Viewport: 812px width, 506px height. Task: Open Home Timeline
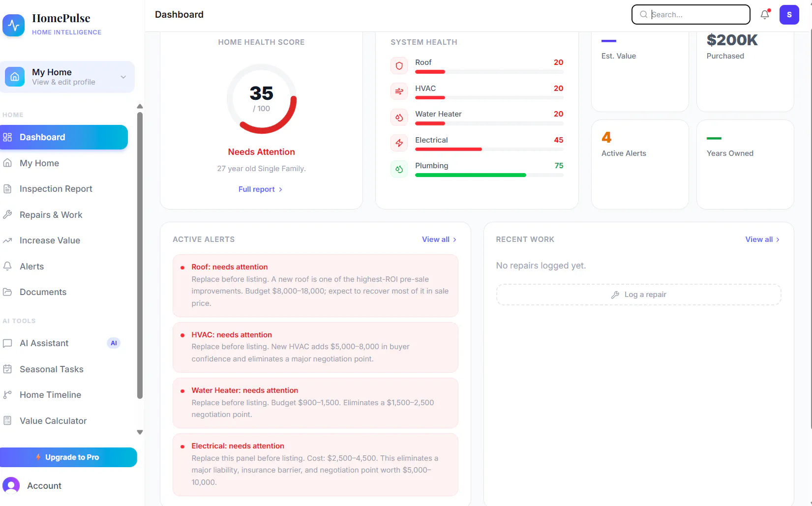(x=64, y=395)
